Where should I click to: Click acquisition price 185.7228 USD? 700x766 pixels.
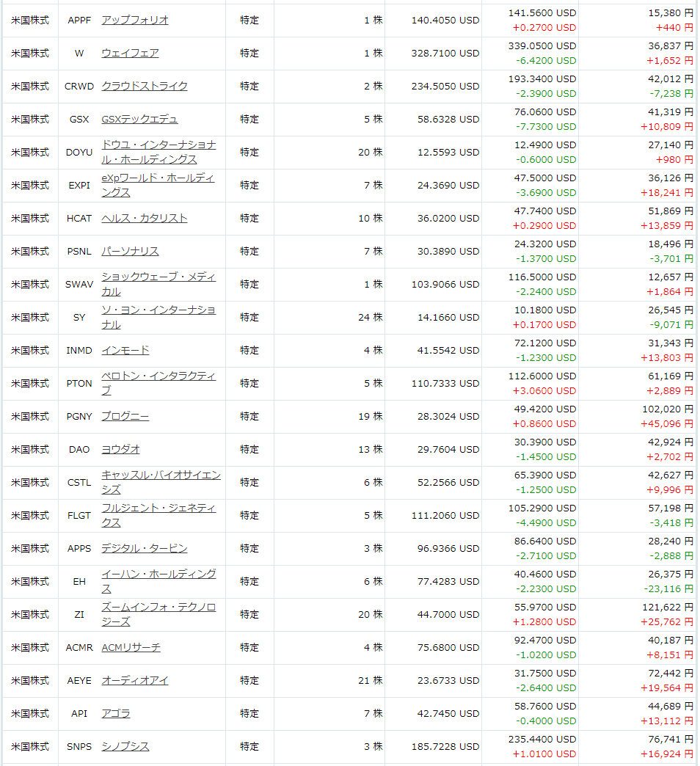tap(445, 746)
